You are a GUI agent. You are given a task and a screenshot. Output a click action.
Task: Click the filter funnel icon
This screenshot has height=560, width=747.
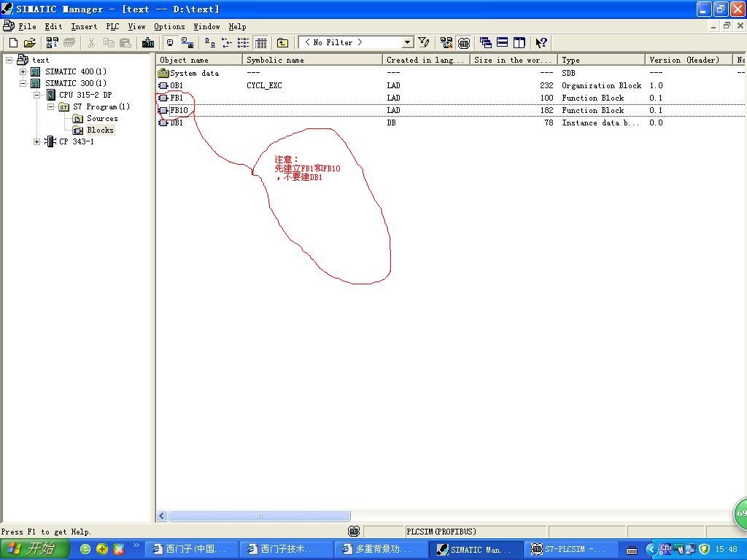click(424, 43)
